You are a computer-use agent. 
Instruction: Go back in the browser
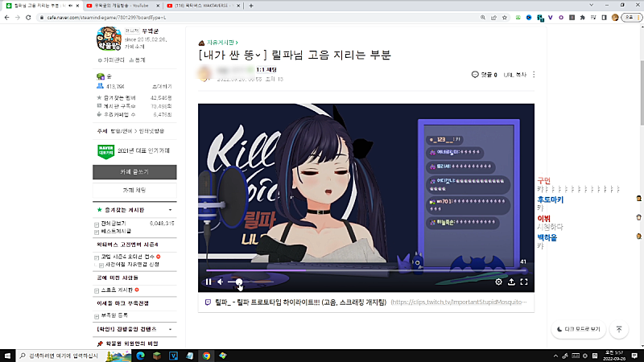[x=6, y=18]
